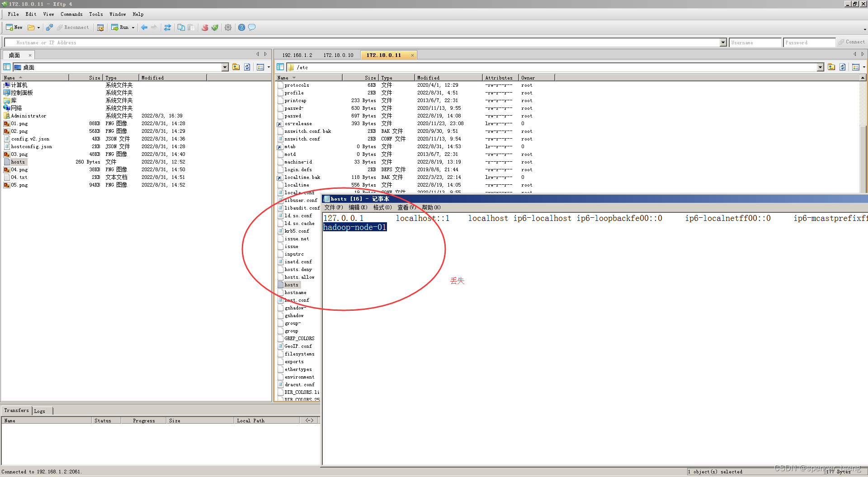The image size is (868, 477).
Task: Open Xftp settings via the gear icon
Action: point(228,27)
